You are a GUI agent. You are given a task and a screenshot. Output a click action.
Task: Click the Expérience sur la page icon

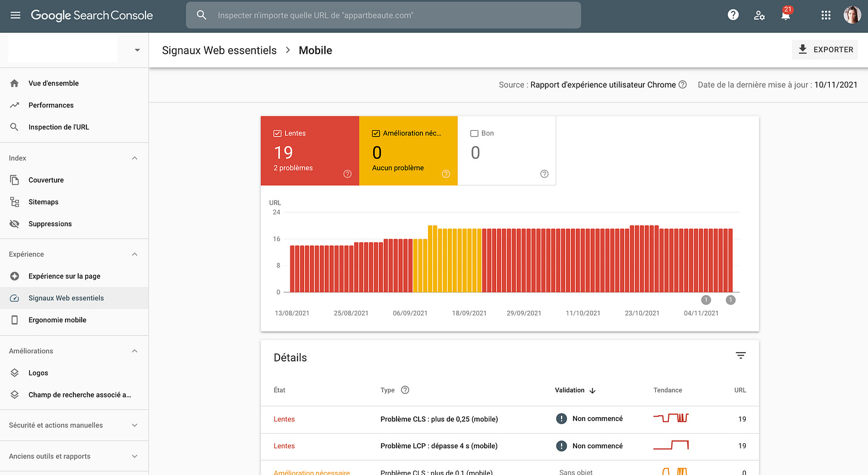tap(15, 276)
